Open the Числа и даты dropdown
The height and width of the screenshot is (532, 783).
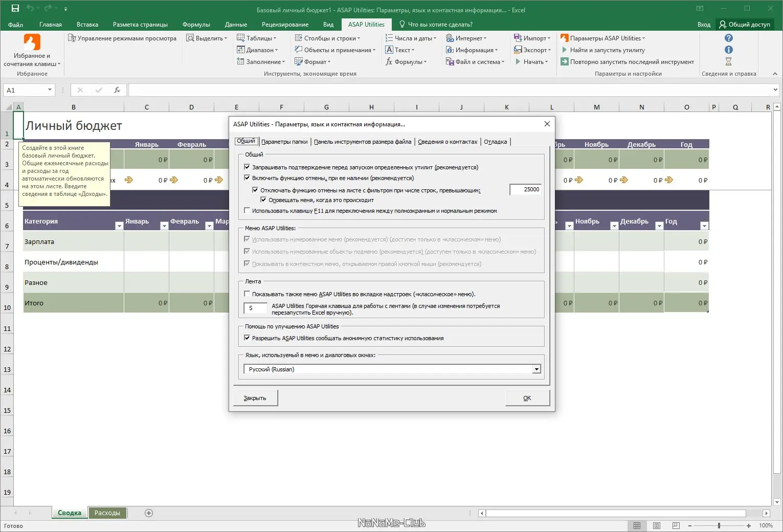pos(411,38)
